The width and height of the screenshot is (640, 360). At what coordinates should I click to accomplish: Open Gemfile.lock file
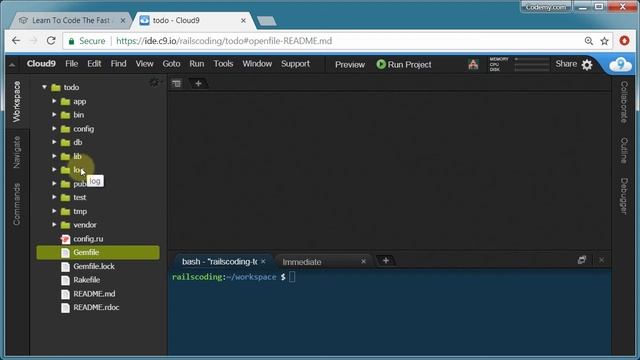(94, 267)
